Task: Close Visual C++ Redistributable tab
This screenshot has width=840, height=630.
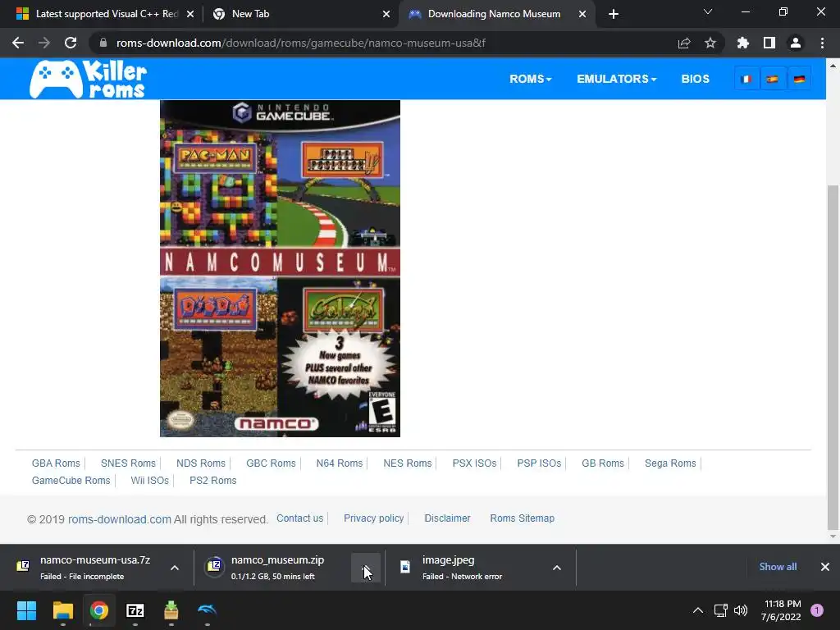Action: 189,14
